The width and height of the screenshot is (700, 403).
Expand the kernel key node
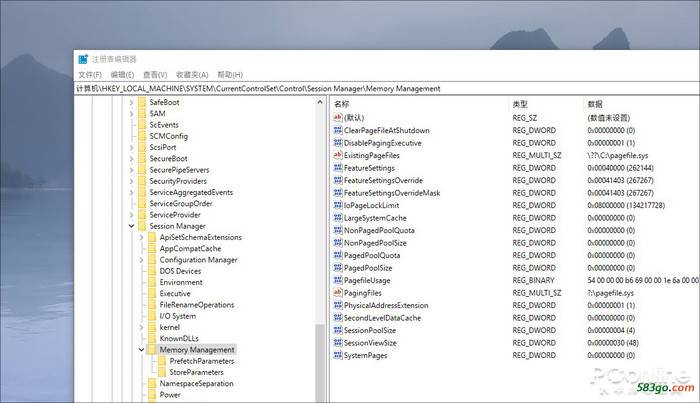140,327
